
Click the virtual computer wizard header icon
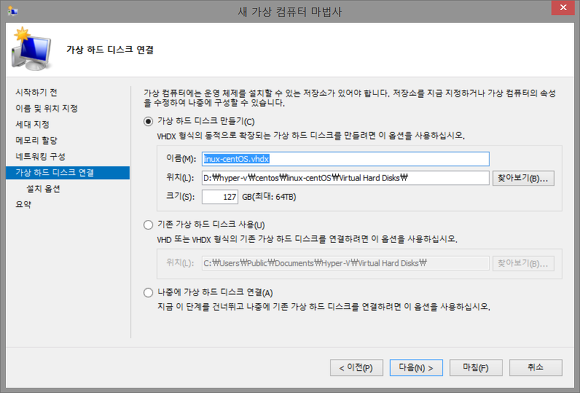(x=32, y=49)
